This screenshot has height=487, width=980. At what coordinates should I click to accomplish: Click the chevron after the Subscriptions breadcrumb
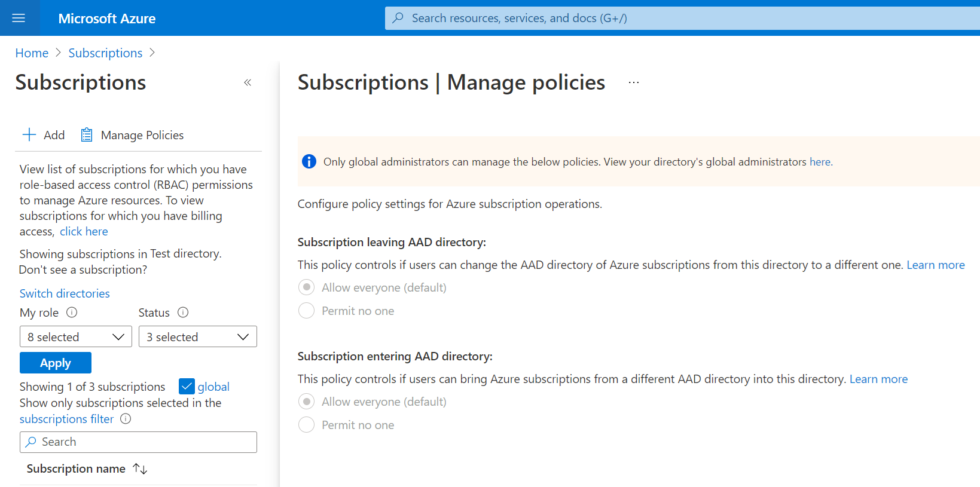coord(152,53)
